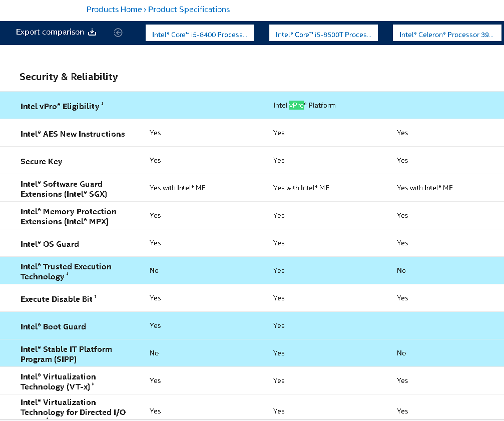Click Celeron's Yes in Secure Key row
This screenshot has width=504, height=421.
pyautogui.click(x=402, y=160)
